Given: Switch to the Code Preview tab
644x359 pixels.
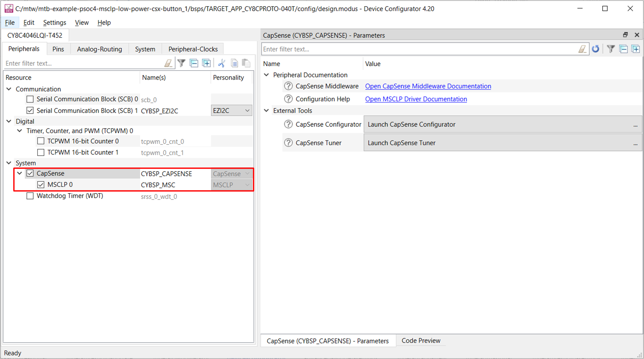Looking at the screenshot, I should click(421, 340).
